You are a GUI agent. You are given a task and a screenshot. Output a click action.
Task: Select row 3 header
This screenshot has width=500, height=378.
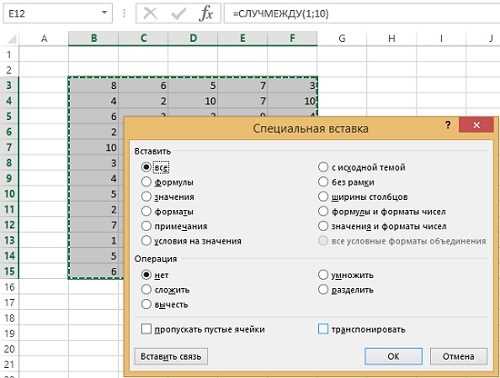pos(9,85)
